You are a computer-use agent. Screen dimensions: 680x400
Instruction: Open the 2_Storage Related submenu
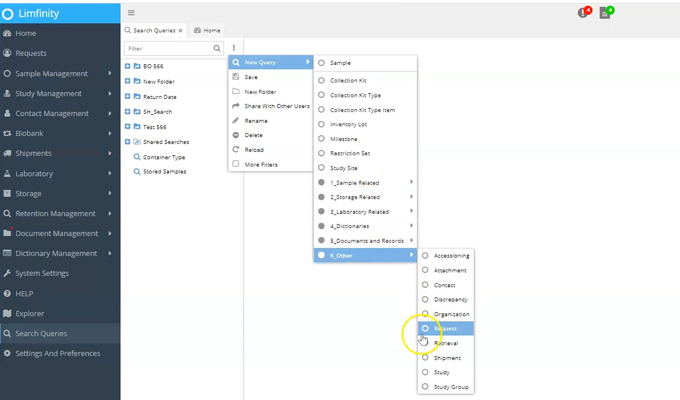(x=365, y=197)
